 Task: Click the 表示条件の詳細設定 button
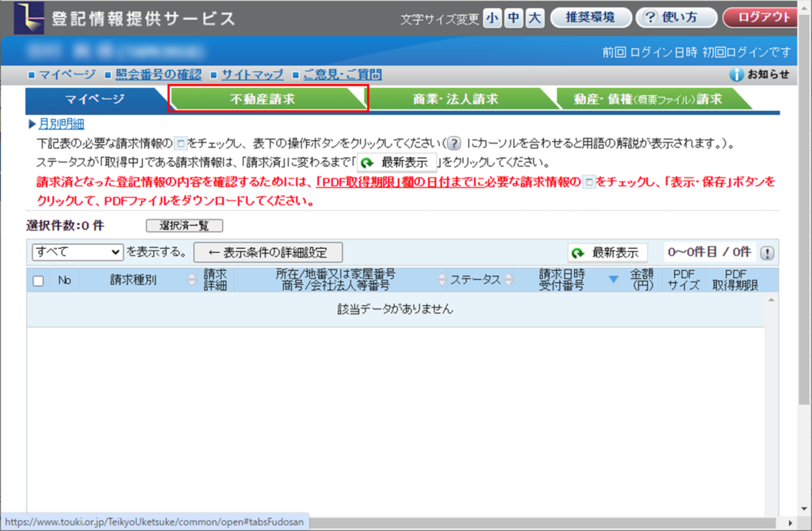268,253
